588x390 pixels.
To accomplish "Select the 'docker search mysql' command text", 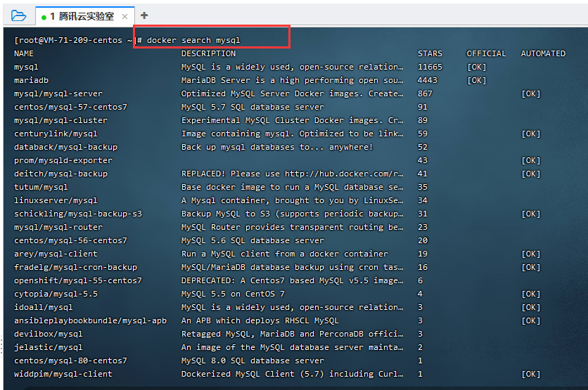I will 193,40.
